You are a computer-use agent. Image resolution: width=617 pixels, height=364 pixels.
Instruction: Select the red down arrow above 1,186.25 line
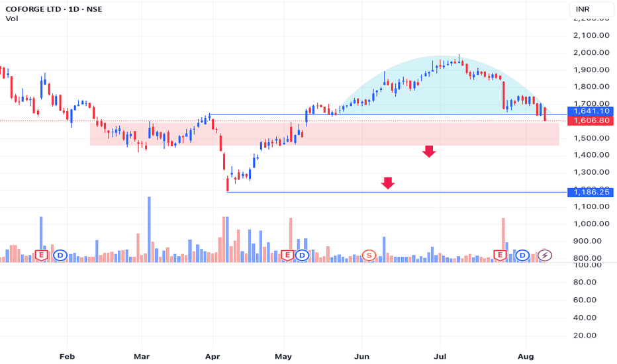388,183
